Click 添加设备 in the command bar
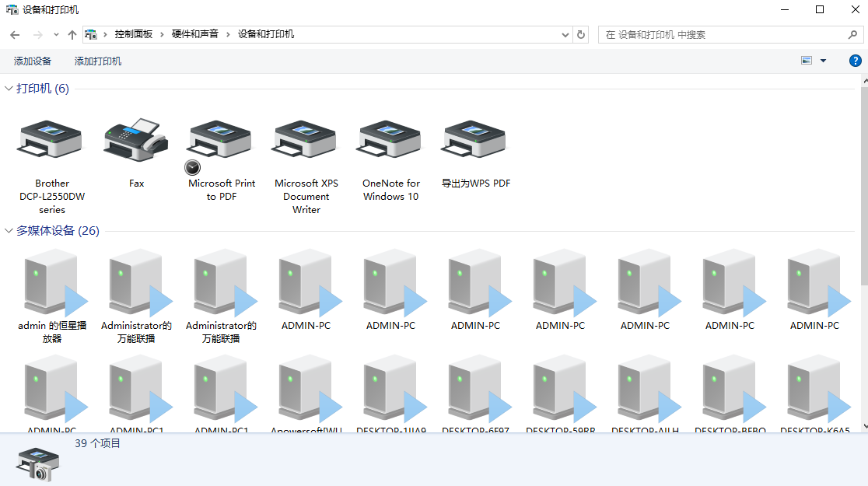 pos(33,61)
